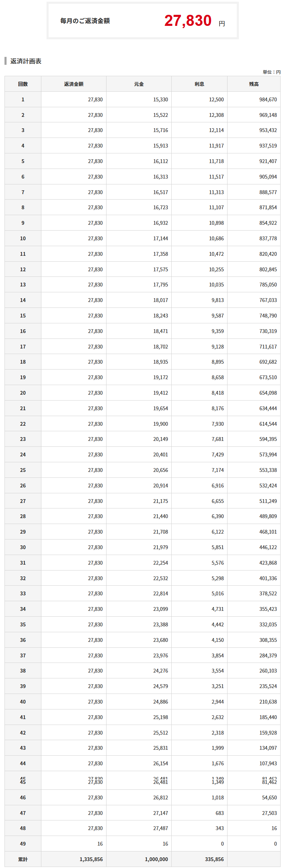Click the 残高 column header
This screenshot has height=868, width=283.
[x=254, y=84]
